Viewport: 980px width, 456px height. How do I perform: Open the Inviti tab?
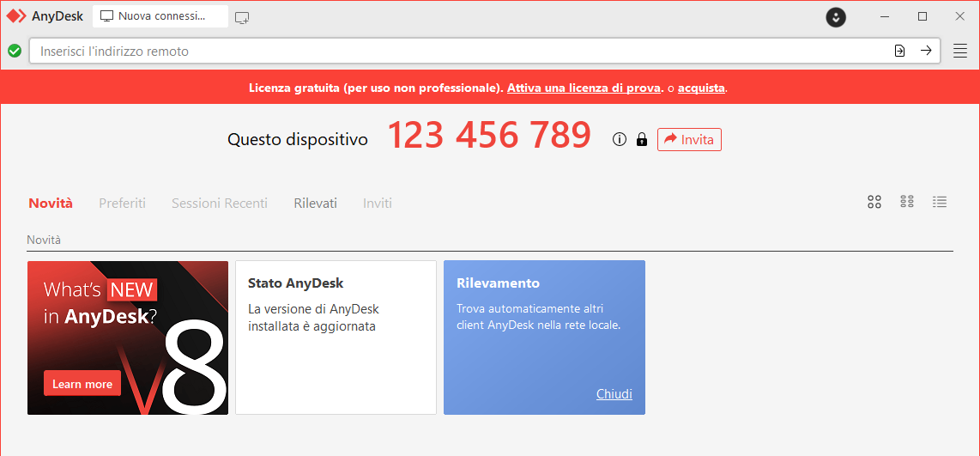click(x=378, y=203)
